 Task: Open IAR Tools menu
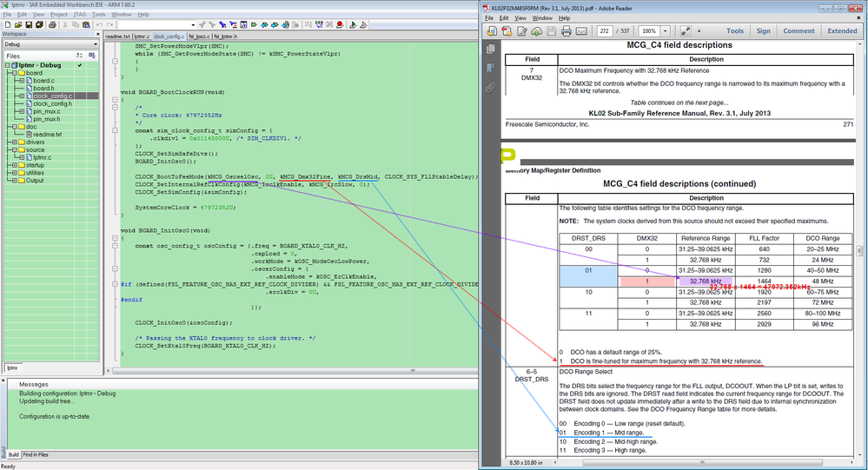pos(98,15)
